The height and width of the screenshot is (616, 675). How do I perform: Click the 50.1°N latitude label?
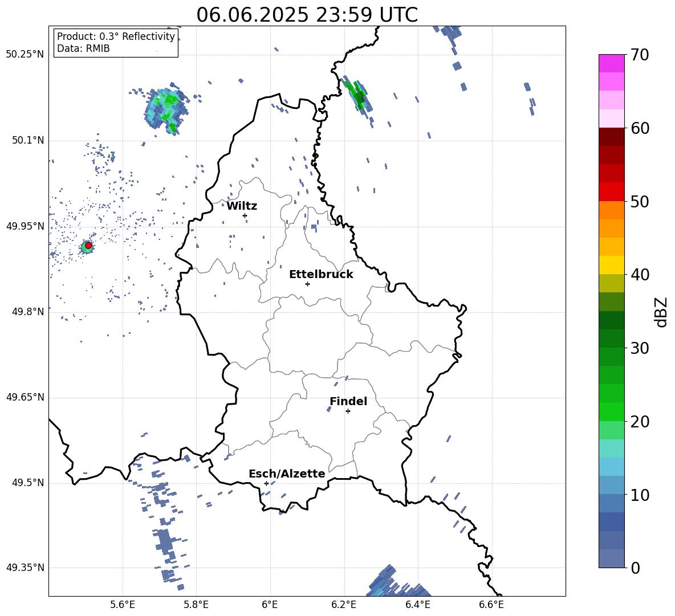(x=28, y=140)
